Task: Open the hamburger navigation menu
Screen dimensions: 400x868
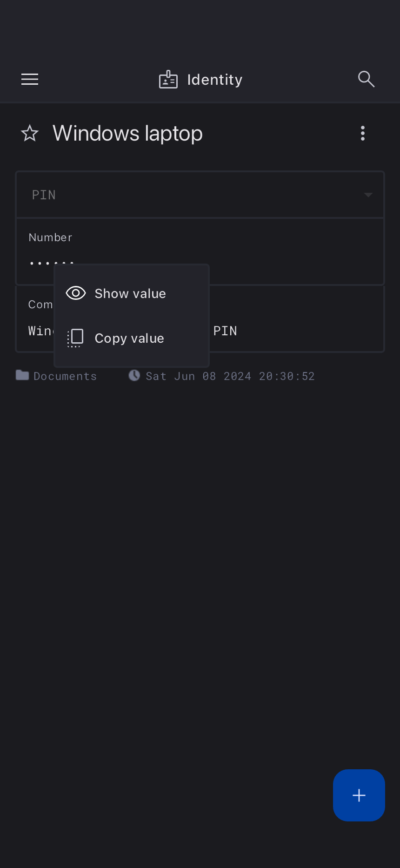Action: coord(30,80)
